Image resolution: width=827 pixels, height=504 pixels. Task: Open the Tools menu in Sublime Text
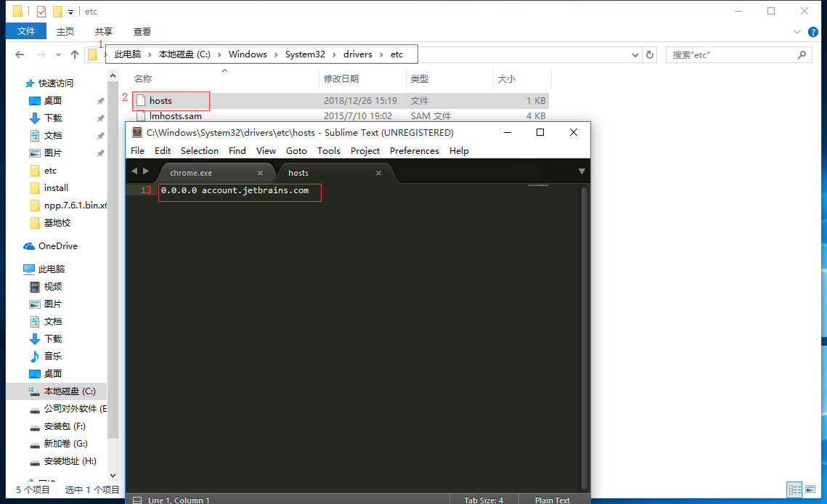tap(329, 151)
